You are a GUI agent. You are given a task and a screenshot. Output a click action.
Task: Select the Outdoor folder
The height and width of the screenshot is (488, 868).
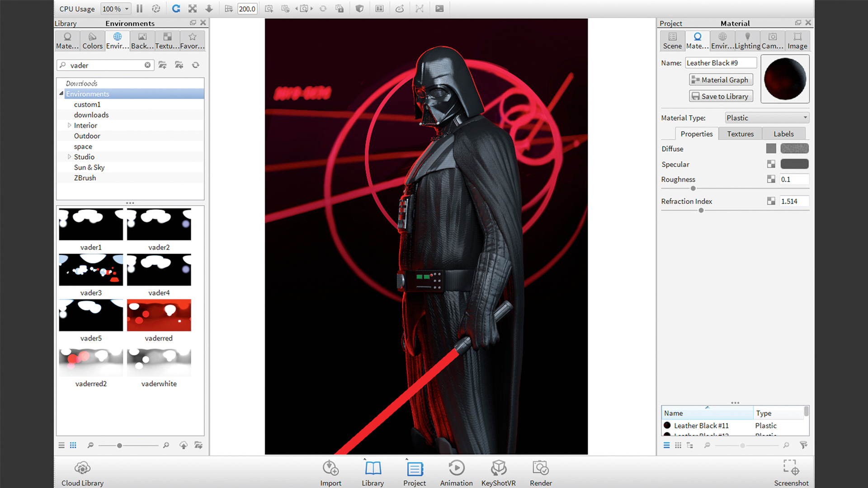87,136
